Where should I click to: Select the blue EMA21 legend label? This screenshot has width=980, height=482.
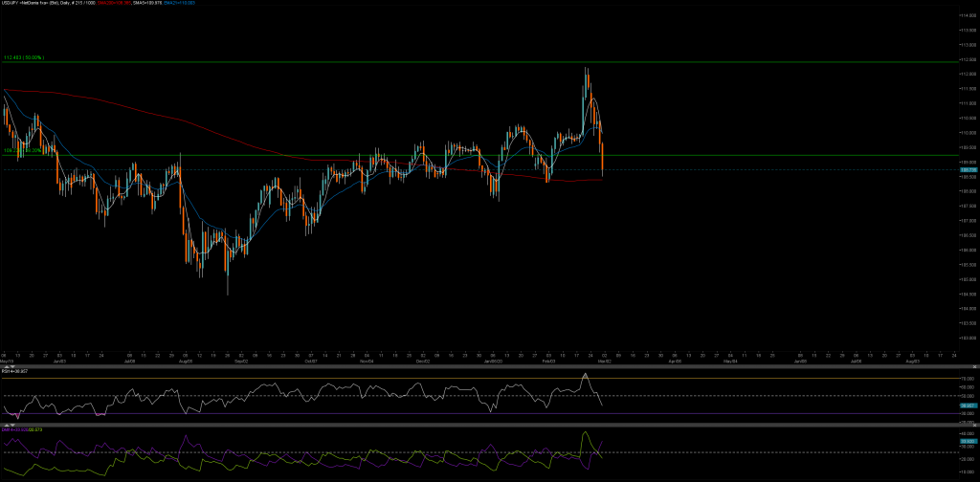(177, 3)
